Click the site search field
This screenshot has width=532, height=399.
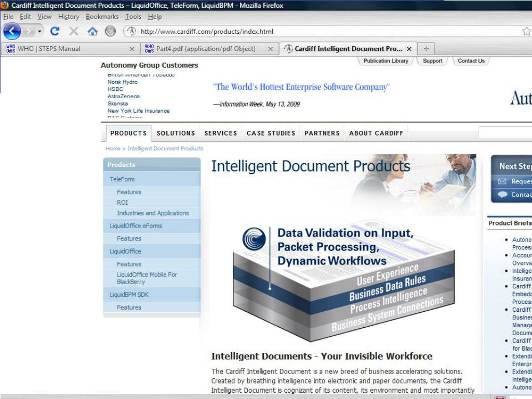tap(505, 132)
